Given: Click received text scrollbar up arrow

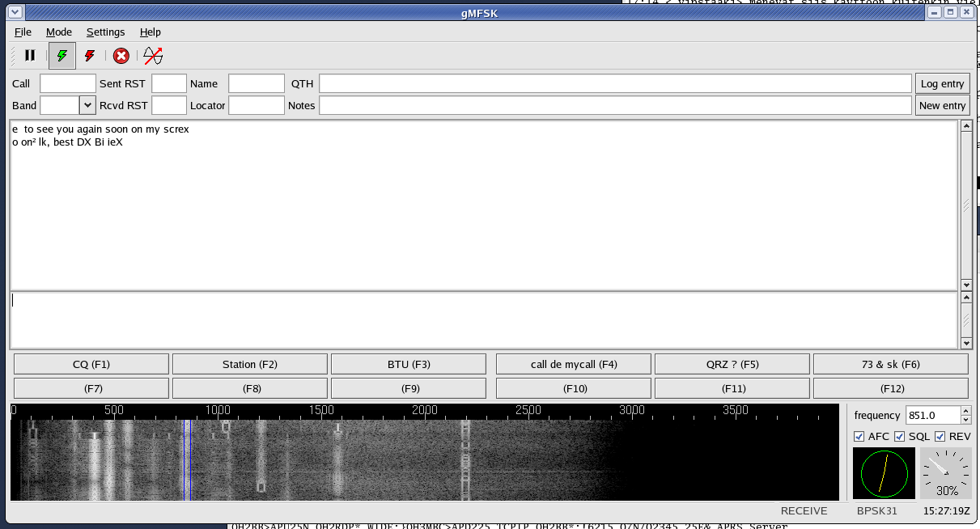Looking at the screenshot, I should pyautogui.click(x=965, y=126).
